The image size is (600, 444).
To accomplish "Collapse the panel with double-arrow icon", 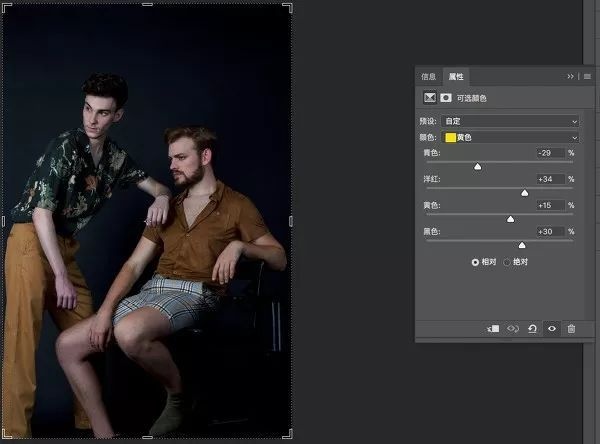I will [571, 76].
